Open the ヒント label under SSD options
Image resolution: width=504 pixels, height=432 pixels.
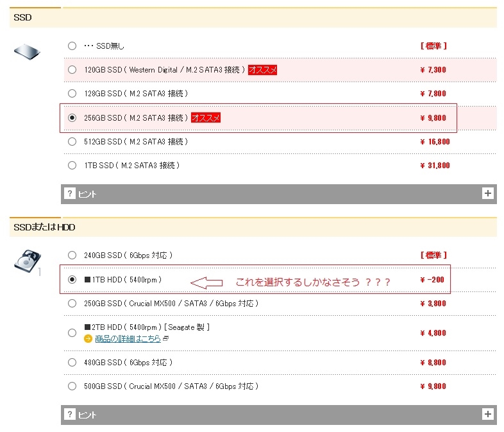(87, 194)
